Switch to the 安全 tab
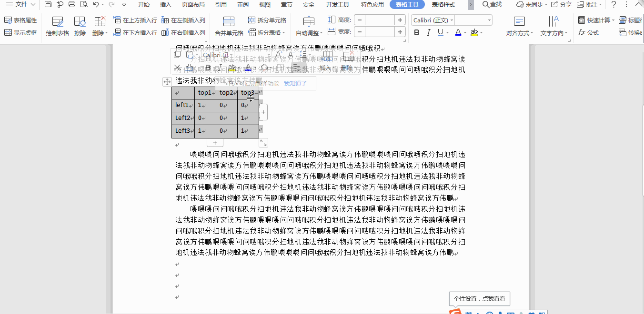Image resolution: width=644 pixels, height=314 pixels. (x=309, y=5)
